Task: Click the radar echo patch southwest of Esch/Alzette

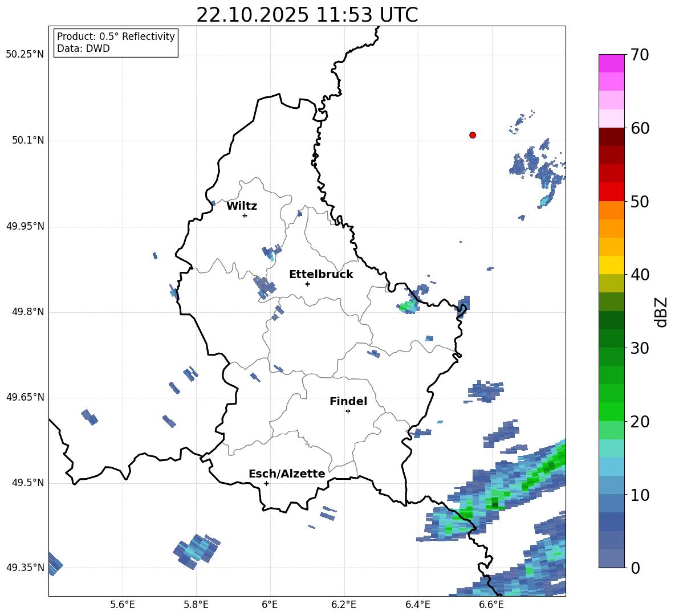Action: coord(197,552)
